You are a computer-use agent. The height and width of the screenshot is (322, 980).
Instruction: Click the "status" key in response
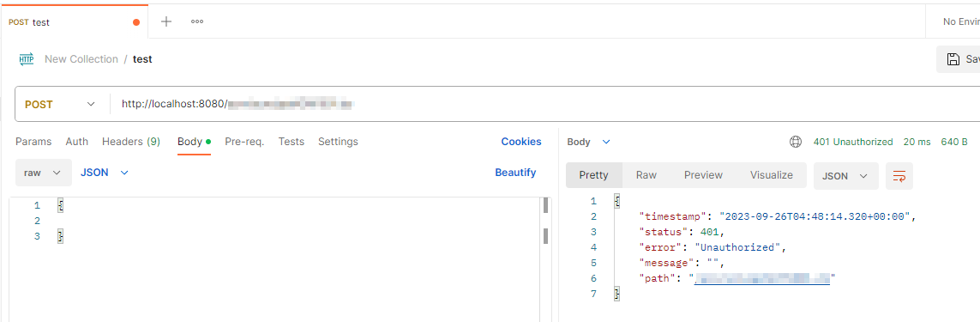(664, 232)
